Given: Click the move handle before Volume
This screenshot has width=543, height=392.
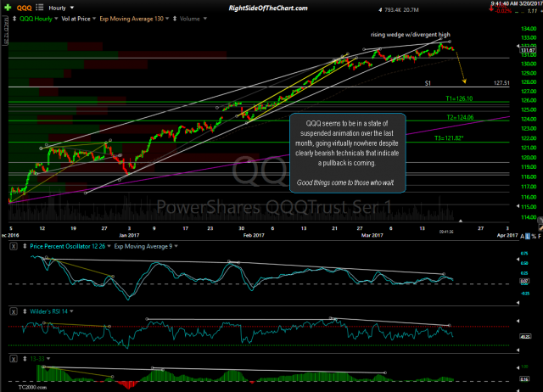Looking at the screenshot, I should (x=175, y=19).
